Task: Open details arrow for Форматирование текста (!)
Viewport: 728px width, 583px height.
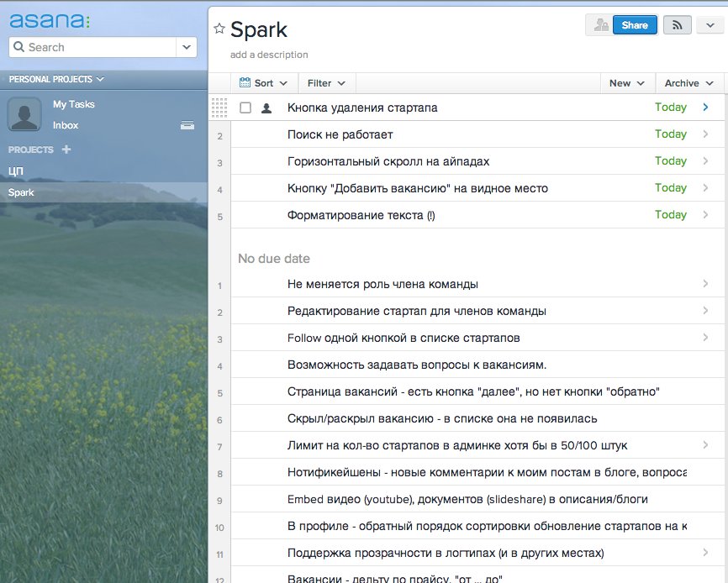Action: click(x=705, y=215)
